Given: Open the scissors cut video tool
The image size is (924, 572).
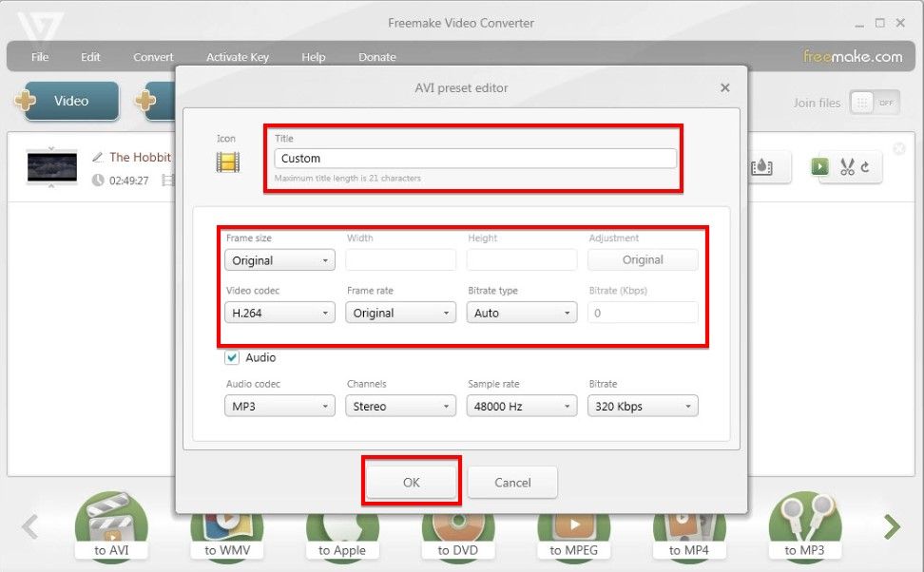Looking at the screenshot, I should point(847,167).
